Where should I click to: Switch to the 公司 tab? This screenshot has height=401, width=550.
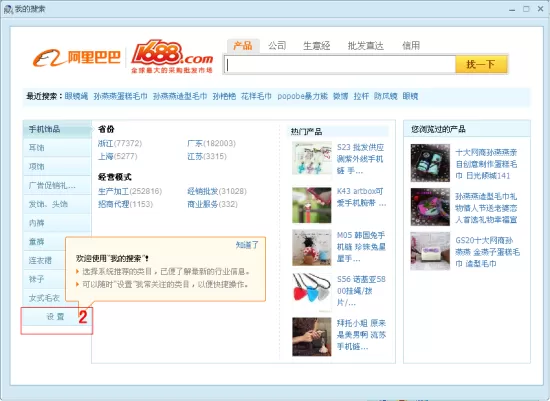coord(277,46)
